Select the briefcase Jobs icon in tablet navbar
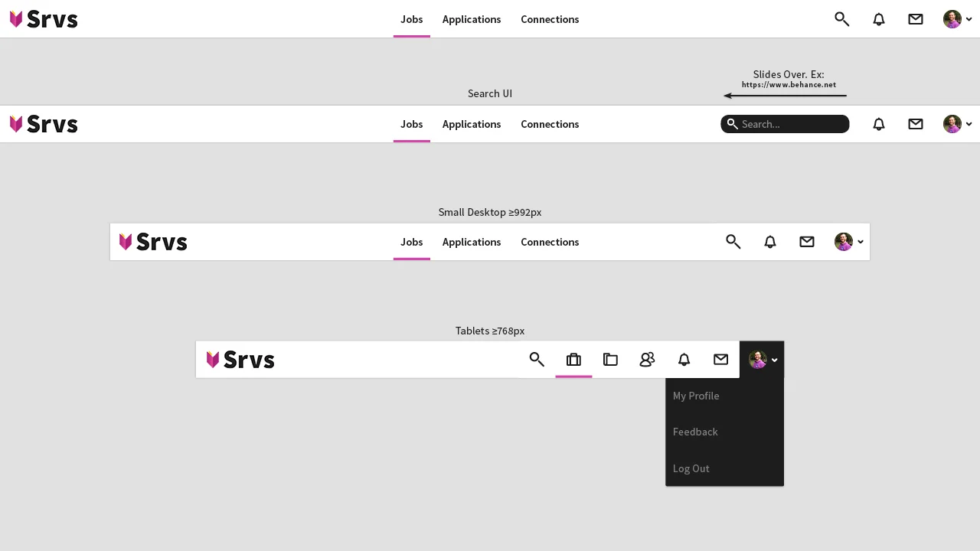 573,360
